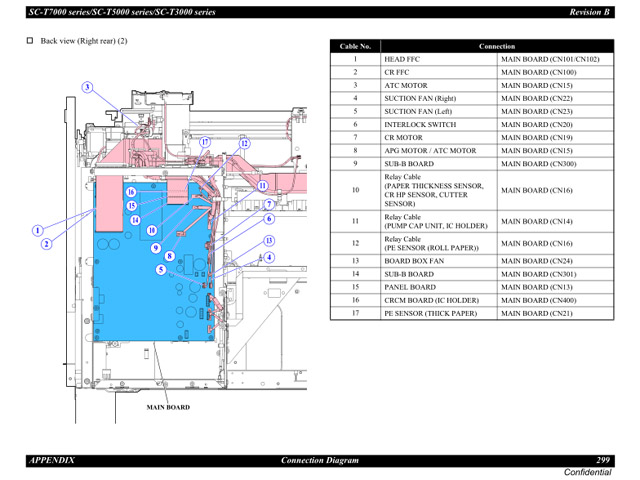The image size is (640, 480).
Task: Click the Cable No. column header
Action: coord(355,46)
